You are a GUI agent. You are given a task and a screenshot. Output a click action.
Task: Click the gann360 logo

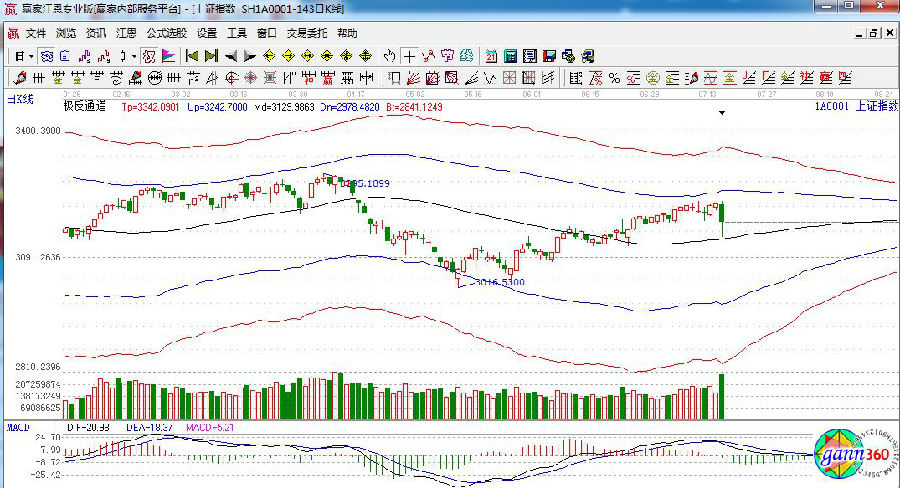850,455
